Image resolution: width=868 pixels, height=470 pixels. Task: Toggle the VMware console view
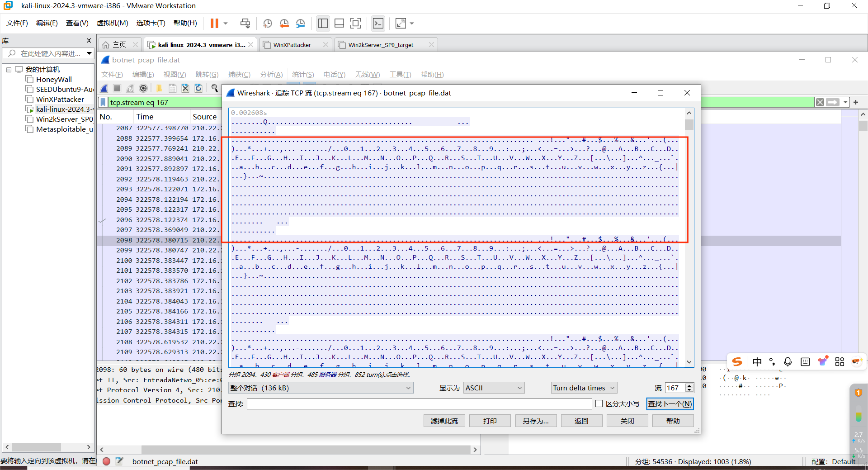point(378,23)
